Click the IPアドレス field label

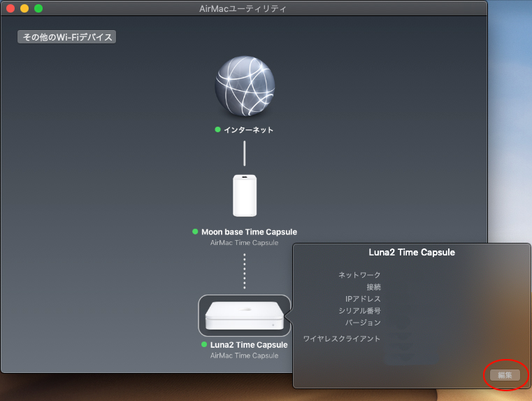pos(363,299)
